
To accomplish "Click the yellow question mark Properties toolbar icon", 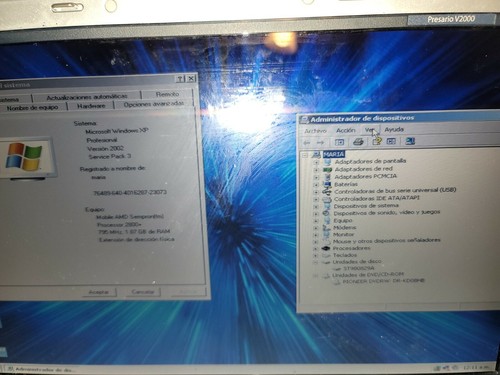I will [x=377, y=141].
